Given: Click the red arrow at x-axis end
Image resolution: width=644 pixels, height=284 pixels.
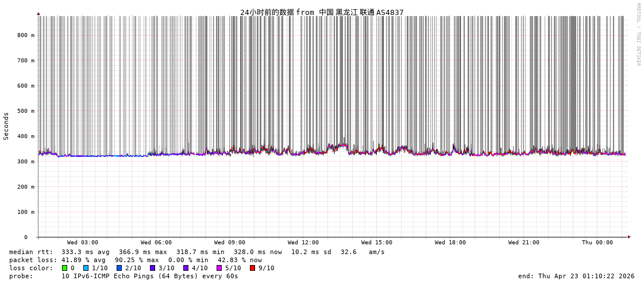Looking at the screenshot, I should 628,237.
